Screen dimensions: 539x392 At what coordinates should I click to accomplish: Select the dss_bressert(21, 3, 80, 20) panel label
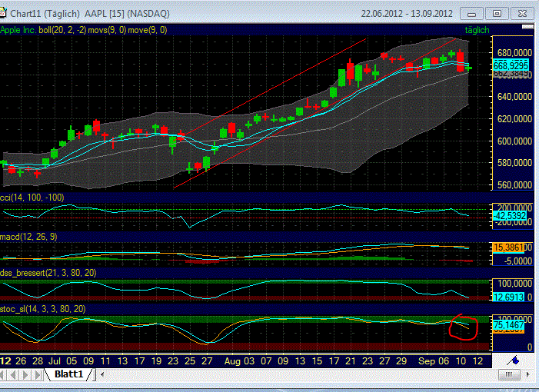pos(48,273)
